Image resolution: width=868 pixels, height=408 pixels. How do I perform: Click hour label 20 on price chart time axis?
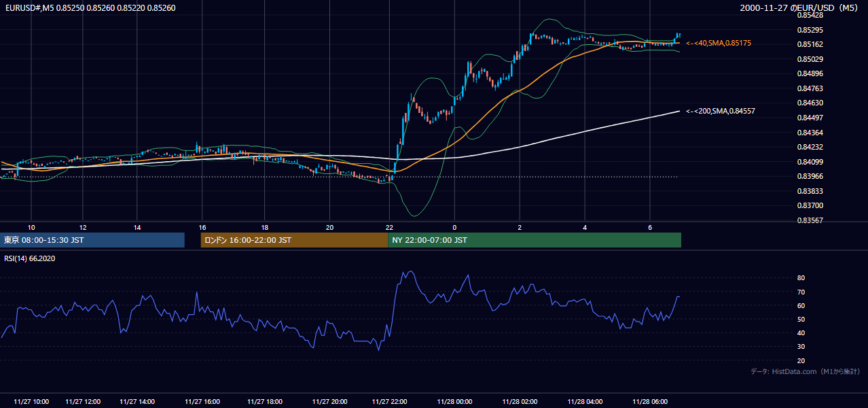coord(329,227)
